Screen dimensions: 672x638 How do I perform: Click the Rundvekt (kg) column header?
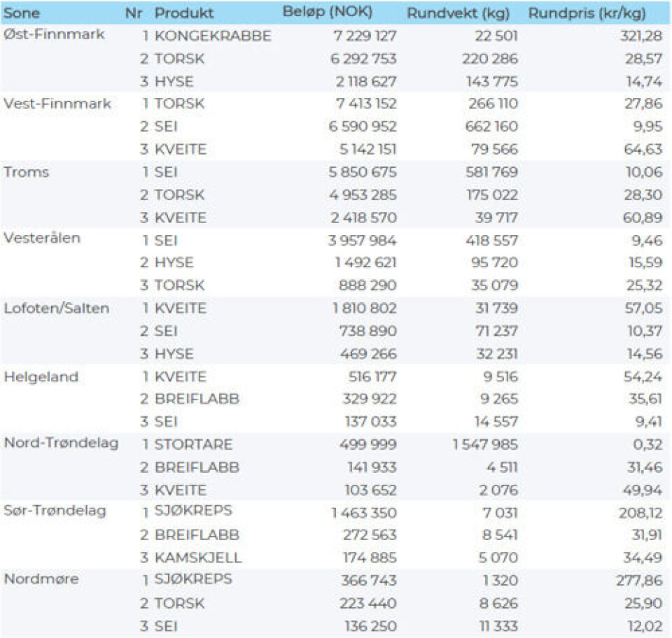458,13
